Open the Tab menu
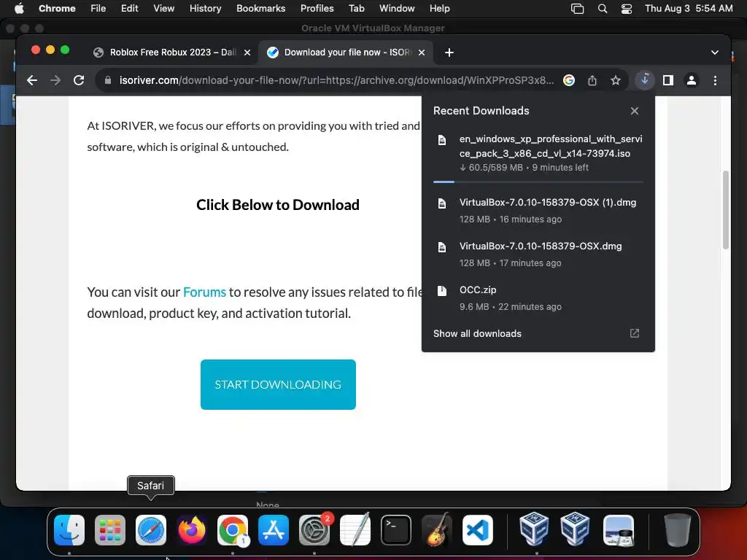747x560 pixels. [x=356, y=9]
